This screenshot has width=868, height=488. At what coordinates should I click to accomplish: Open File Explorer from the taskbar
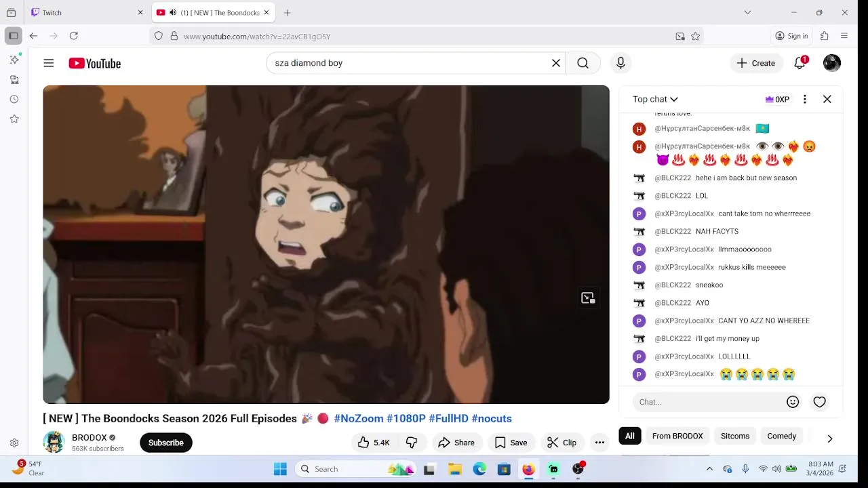click(455, 469)
